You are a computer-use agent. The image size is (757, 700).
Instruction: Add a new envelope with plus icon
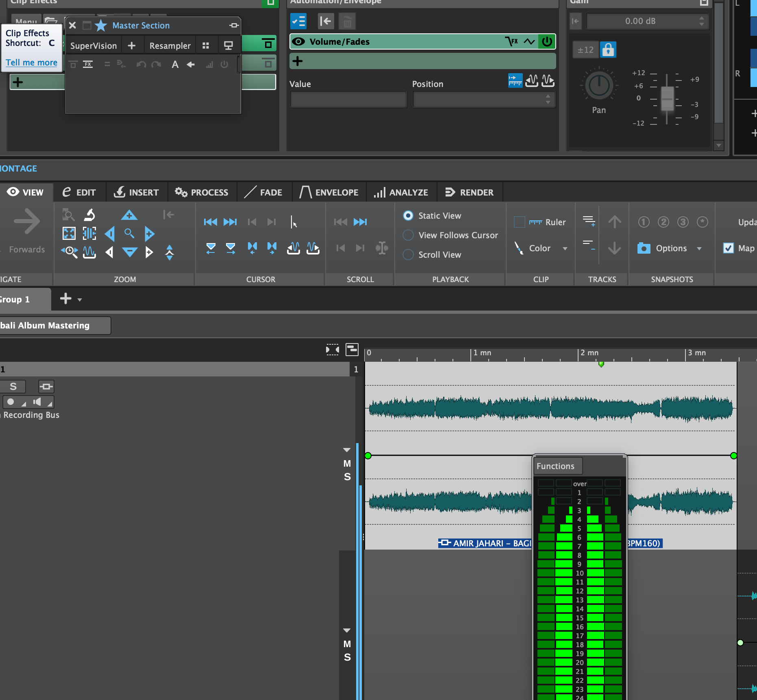[298, 61]
